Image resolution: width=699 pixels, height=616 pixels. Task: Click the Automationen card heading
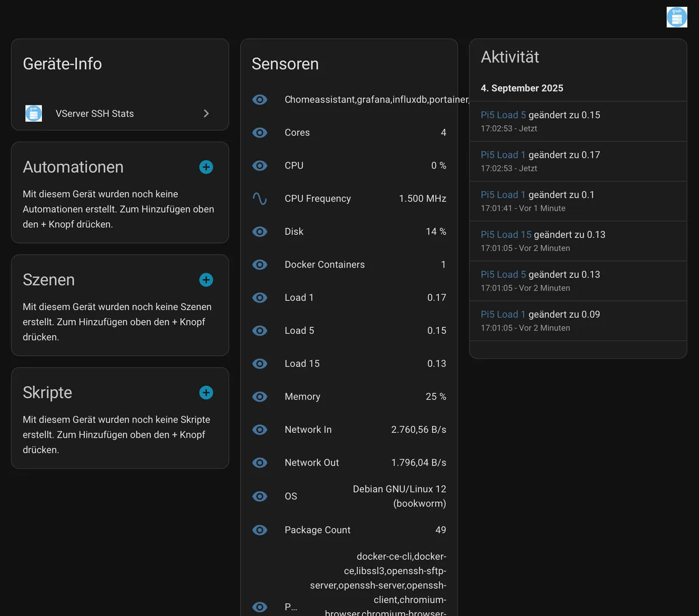(73, 167)
